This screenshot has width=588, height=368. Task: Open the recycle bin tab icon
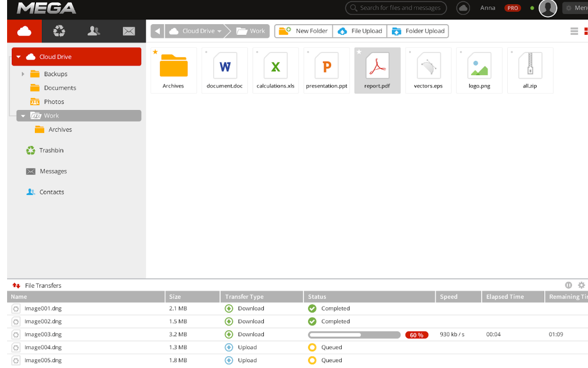(x=59, y=31)
